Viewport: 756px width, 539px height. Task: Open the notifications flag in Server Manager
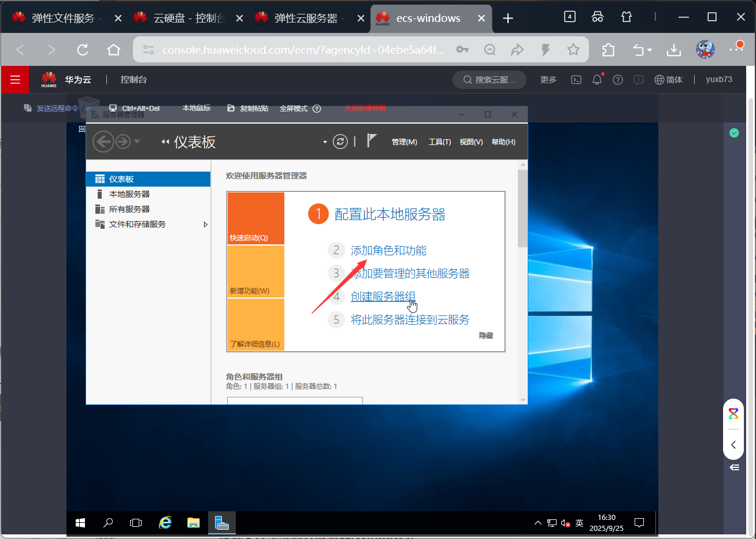pyautogui.click(x=372, y=140)
